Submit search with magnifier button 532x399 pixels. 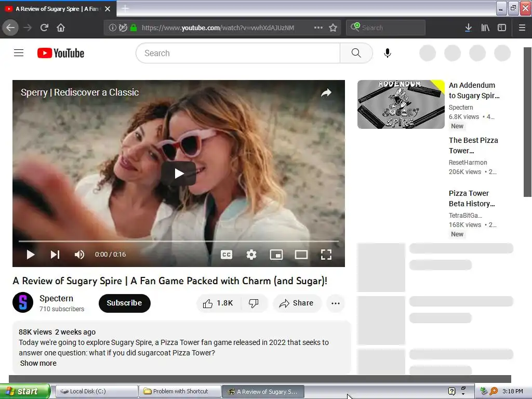coord(356,53)
